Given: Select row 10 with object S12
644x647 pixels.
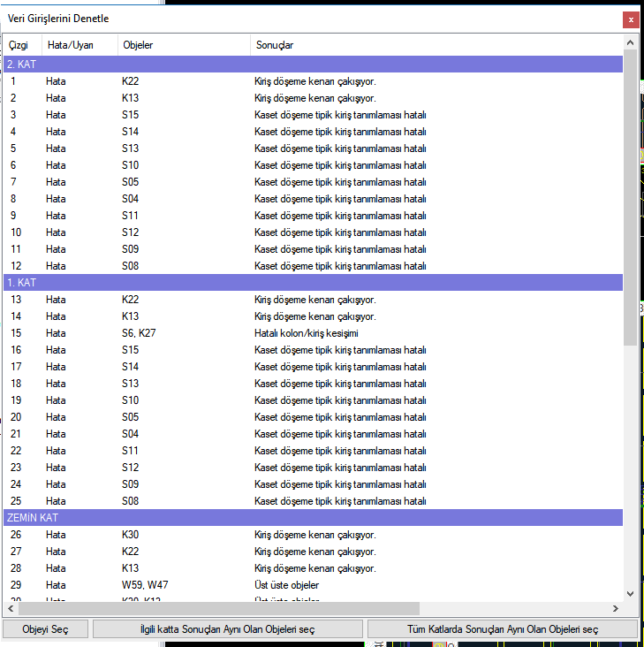Looking at the screenshot, I should click(313, 232).
